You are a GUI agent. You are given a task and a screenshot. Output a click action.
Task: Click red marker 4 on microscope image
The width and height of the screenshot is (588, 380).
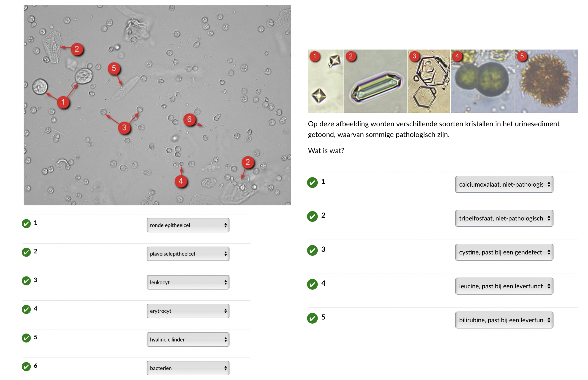[x=181, y=181]
